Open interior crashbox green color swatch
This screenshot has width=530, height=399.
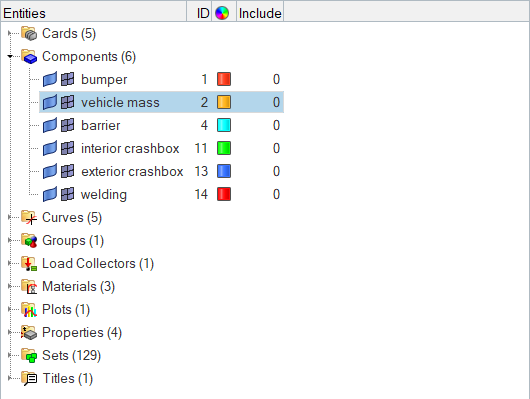[x=224, y=148]
